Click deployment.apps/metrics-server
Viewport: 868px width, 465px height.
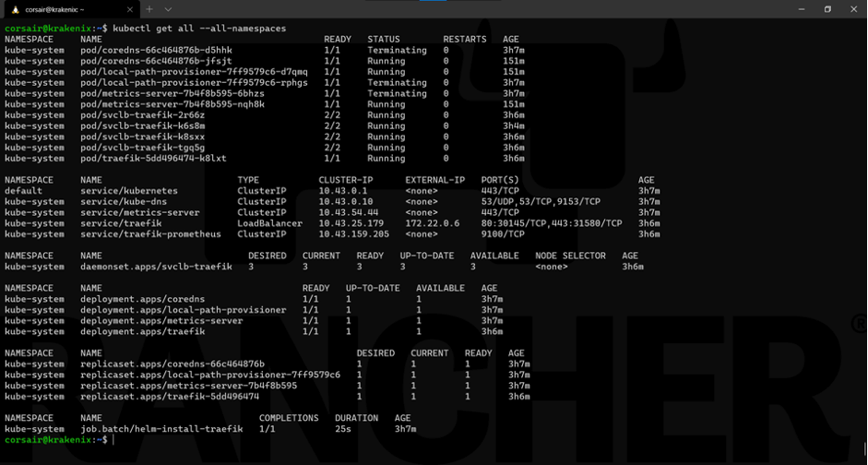(161, 321)
